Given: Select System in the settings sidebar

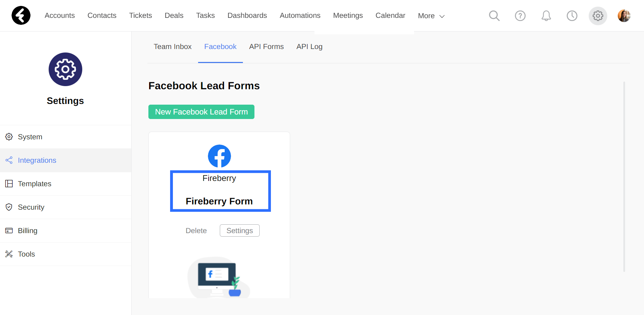Looking at the screenshot, I should 65,137.
